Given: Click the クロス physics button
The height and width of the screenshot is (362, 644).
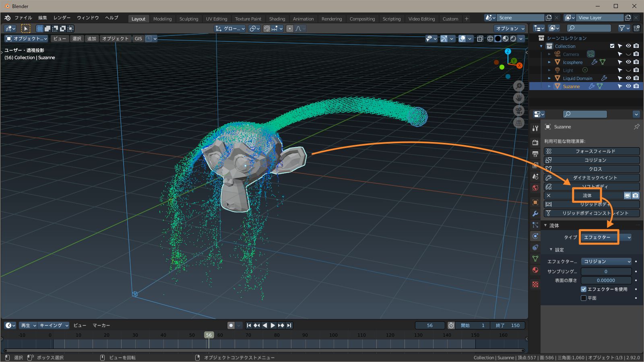Looking at the screenshot, I should 592,169.
